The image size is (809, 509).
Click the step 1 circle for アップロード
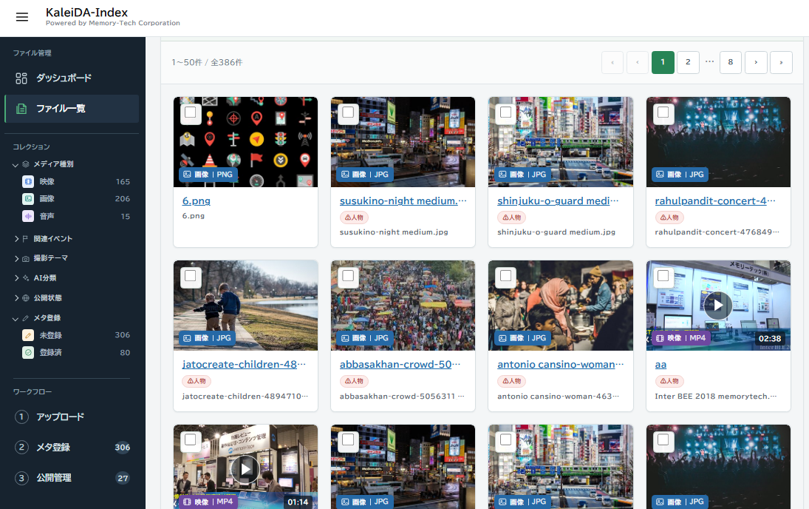(x=21, y=417)
